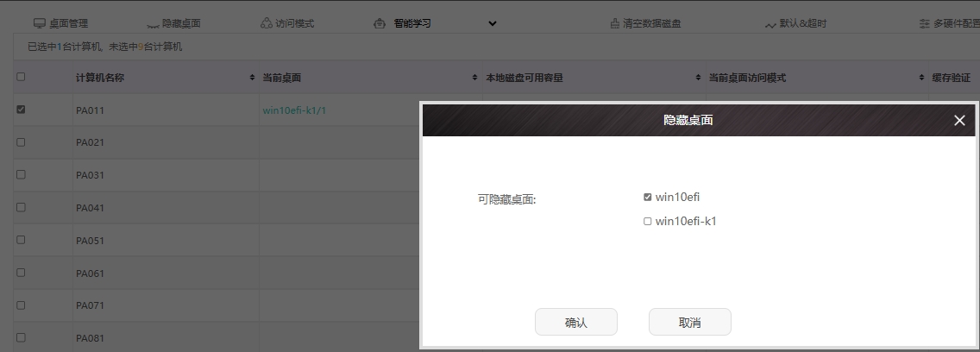The height and width of the screenshot is (352, 980).
Task: Click the 当前桌面 column header
Action: pos(282,78)
